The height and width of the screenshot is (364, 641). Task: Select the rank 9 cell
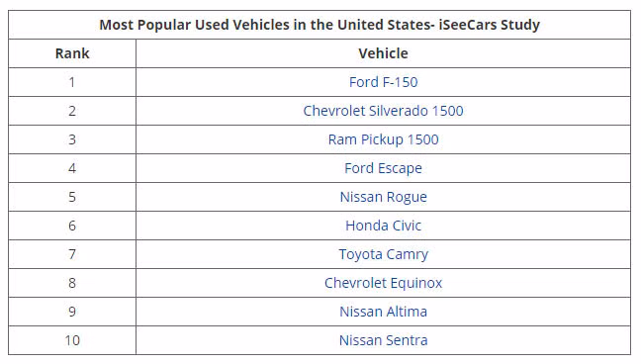tap(72, 312)
